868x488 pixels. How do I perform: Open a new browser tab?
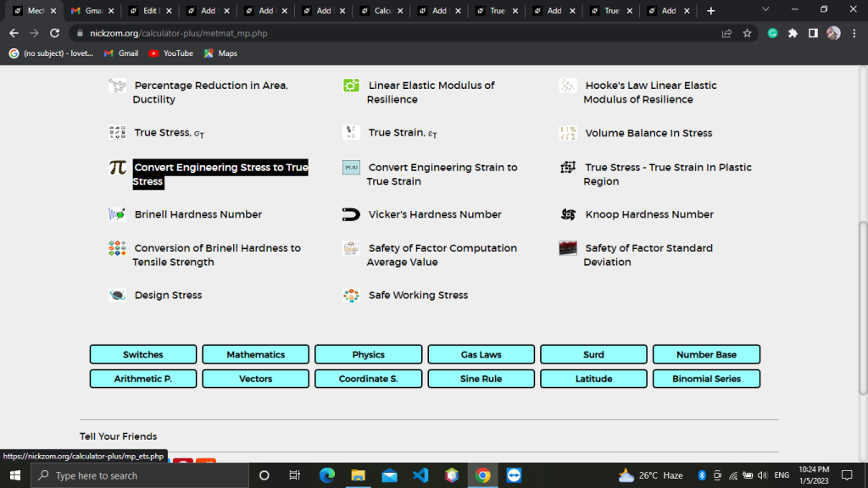[711, 10]
